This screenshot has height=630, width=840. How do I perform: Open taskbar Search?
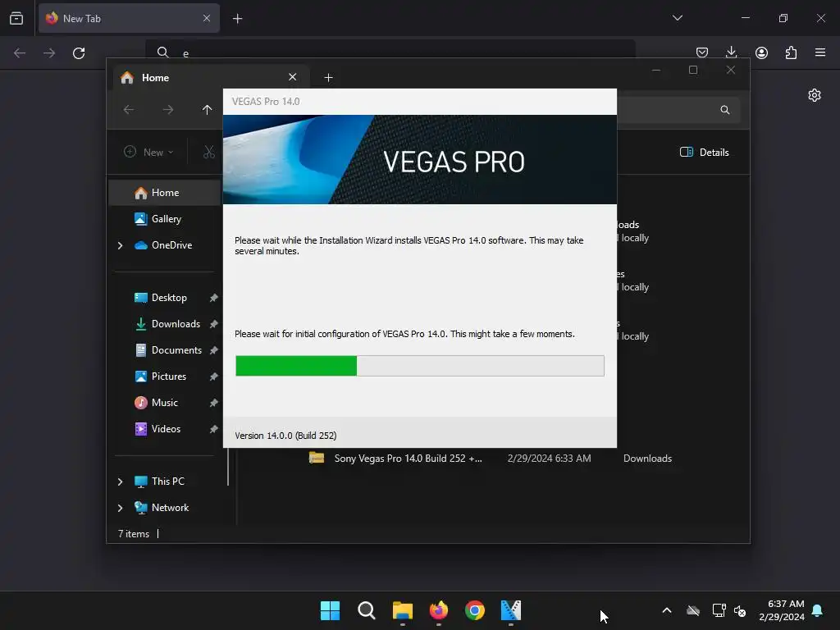click(x=367, y=610)
